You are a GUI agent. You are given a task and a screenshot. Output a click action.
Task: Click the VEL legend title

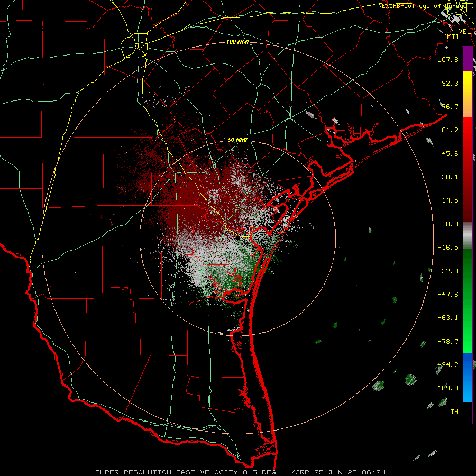[x=465, y=32]
